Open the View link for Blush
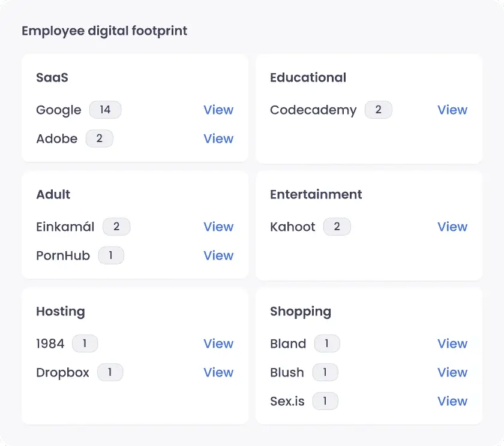The height and width of the screenshot is (446, 504). point(452,372)
